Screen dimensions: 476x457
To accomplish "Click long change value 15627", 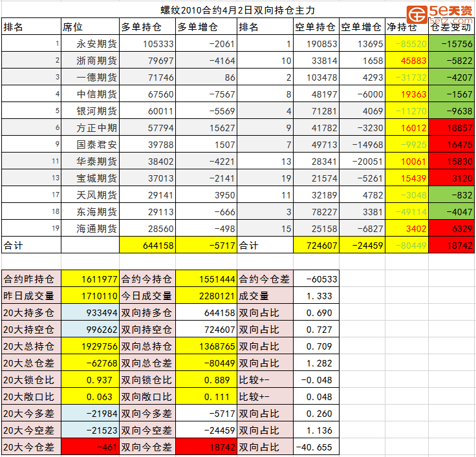I will click(206, 127).
